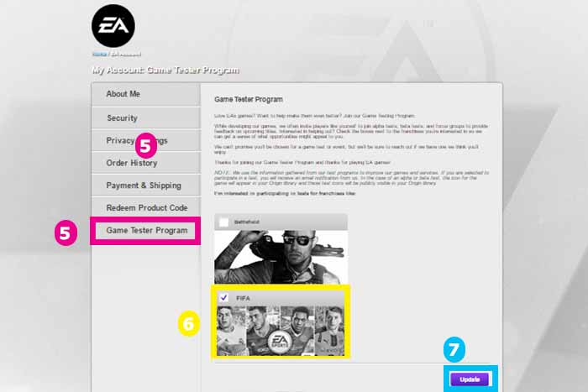This screenshot has height=392, width=588.
Task: Click the Update button
Action: [x=470, y=379]
